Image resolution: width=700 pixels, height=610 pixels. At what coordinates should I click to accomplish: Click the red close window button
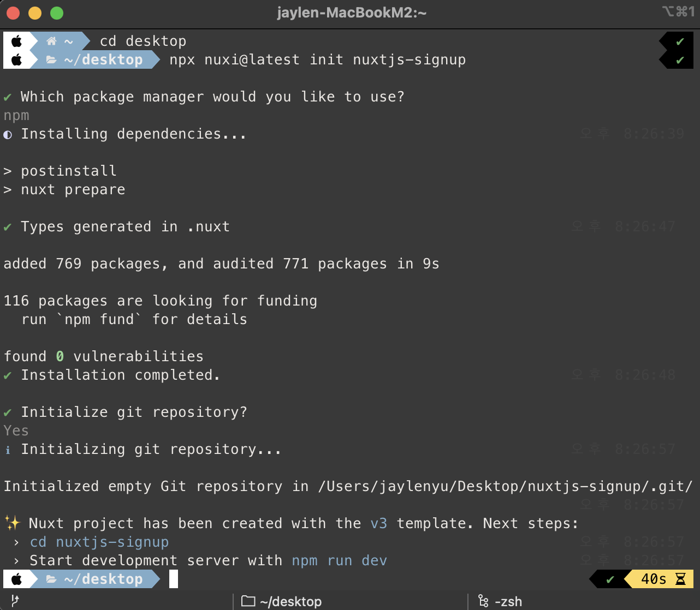tap(13, 13)
